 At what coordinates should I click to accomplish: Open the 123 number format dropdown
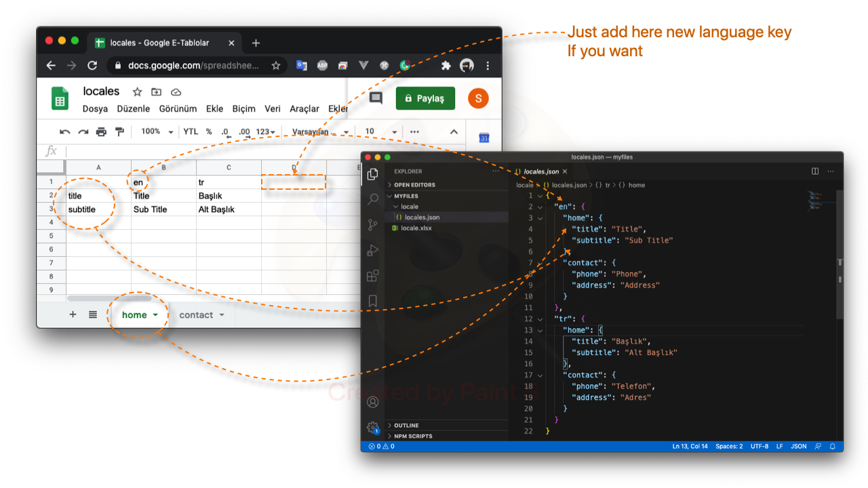tap(265, 131)
